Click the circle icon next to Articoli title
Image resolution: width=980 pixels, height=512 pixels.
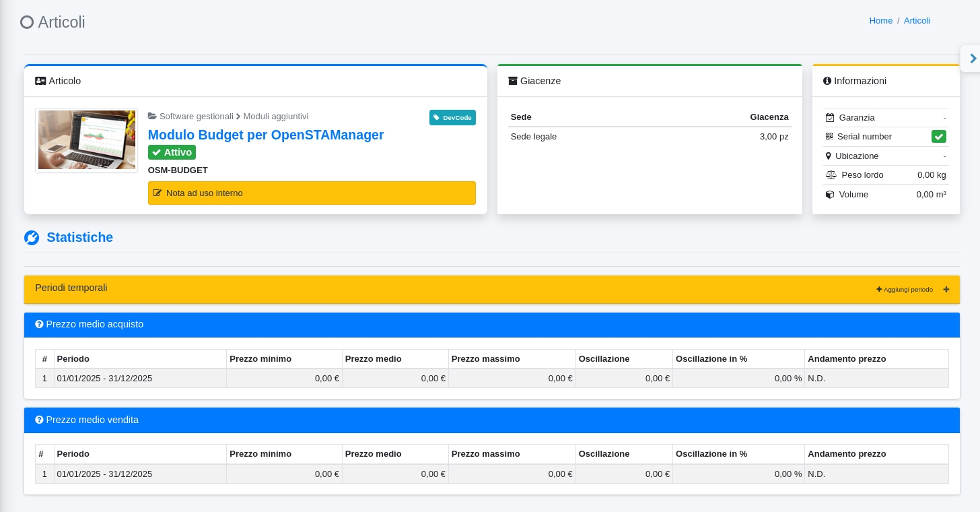pyautogui.click(x=27, y=22)
